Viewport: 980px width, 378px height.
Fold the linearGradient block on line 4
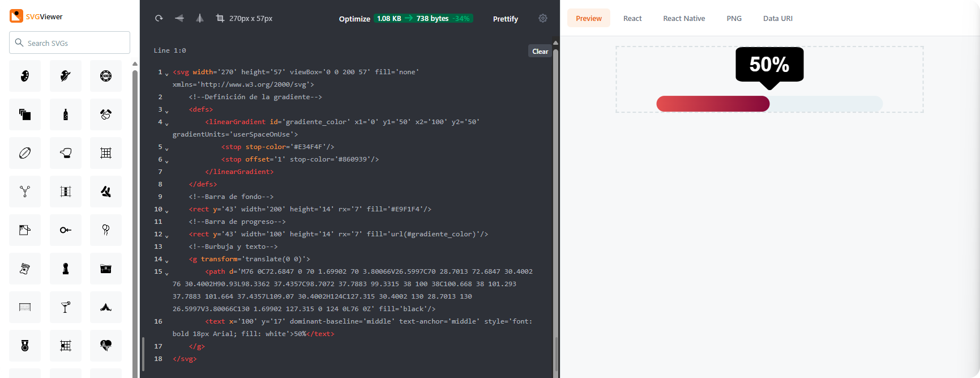click(166, 124)
